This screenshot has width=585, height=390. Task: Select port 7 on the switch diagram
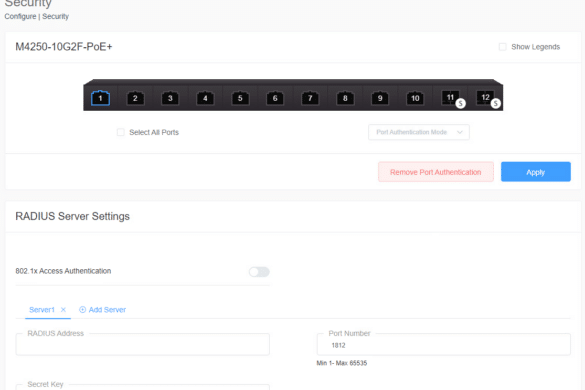point(310,98)
